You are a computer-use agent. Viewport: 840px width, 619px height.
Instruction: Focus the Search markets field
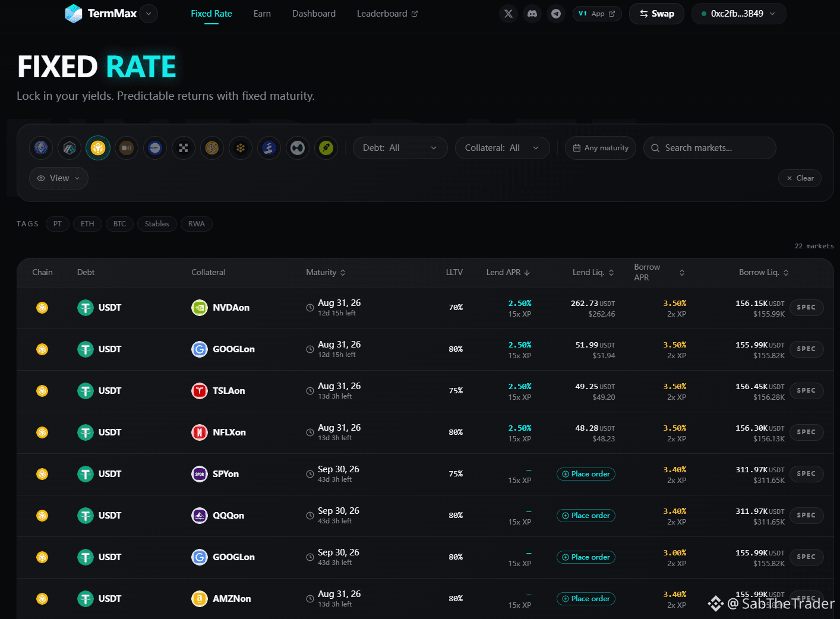[x=709, y=148]
